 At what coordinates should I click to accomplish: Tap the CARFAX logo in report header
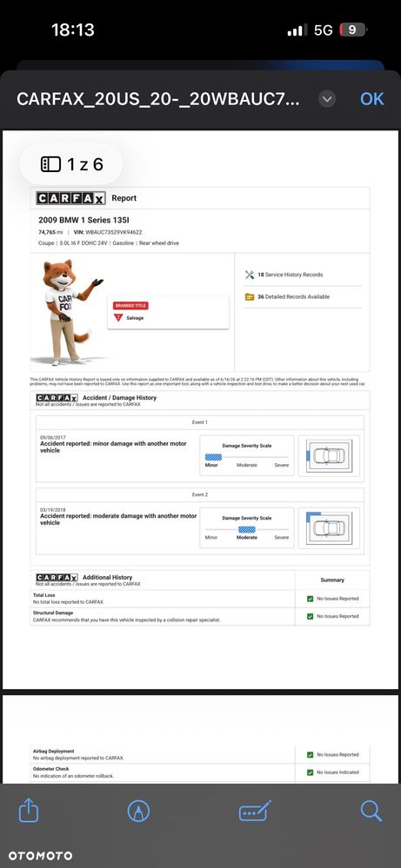pos(70,198)
